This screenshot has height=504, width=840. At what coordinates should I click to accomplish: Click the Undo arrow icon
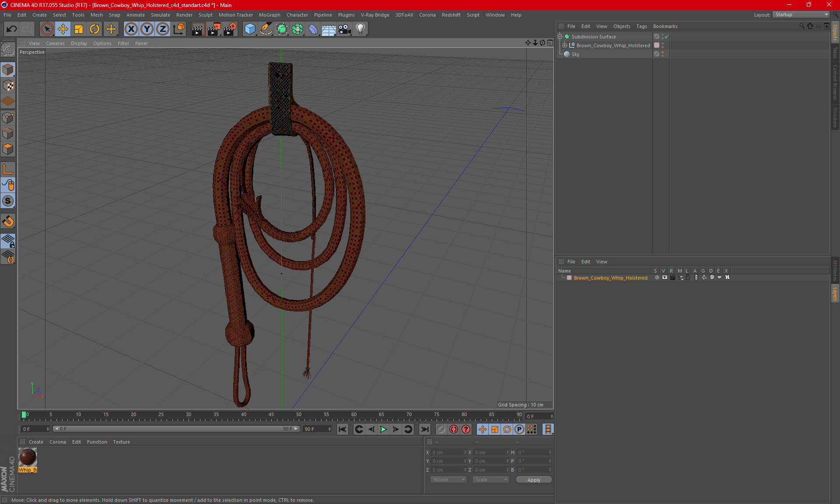[x=12, y=29]
